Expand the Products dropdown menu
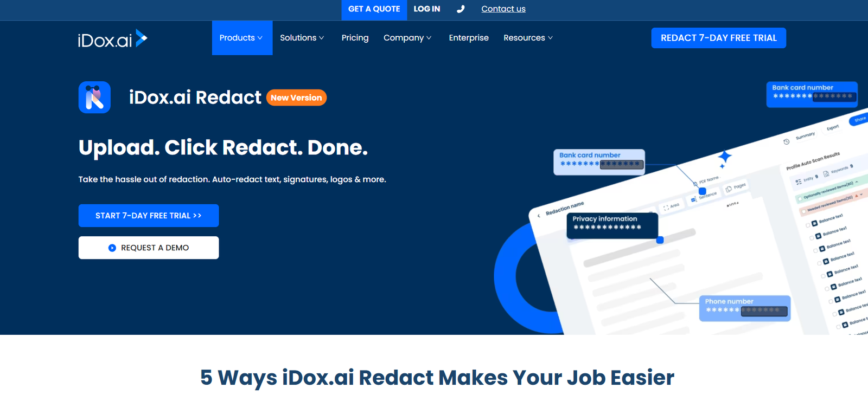This screenshot has height=395, width=868. coord(241,38)
